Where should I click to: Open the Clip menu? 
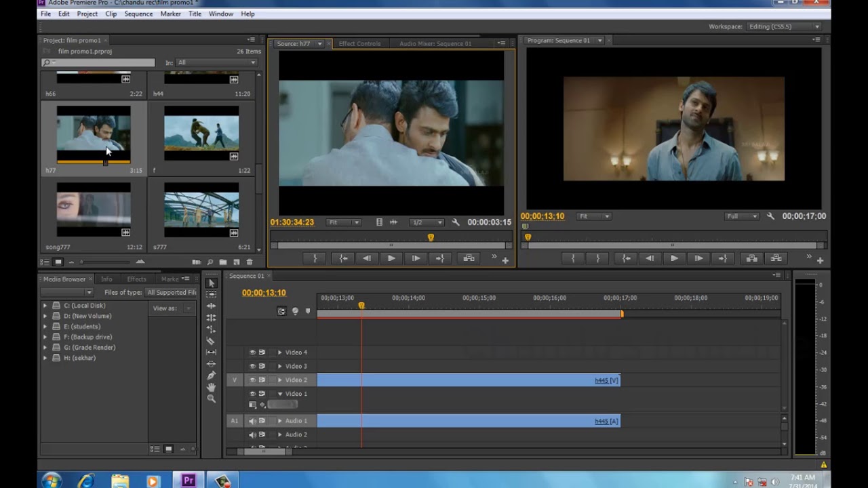[x=111, y=14]
